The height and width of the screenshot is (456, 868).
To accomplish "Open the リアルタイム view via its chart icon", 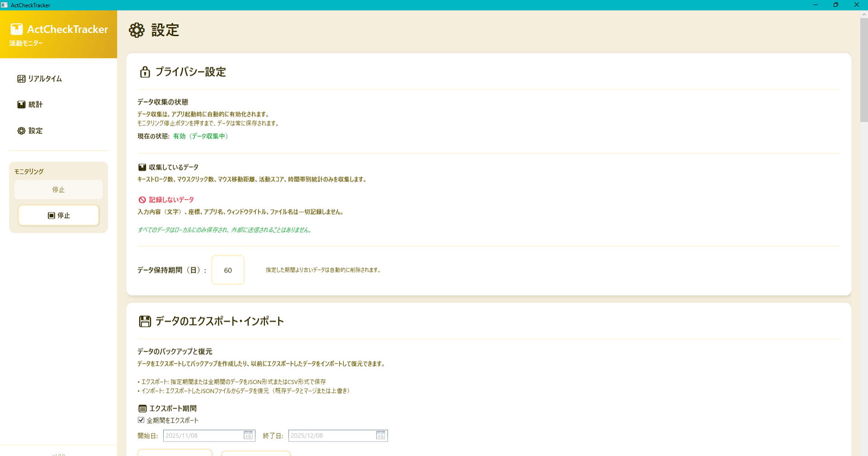I will pyautogui.click(x=21, y=78).
